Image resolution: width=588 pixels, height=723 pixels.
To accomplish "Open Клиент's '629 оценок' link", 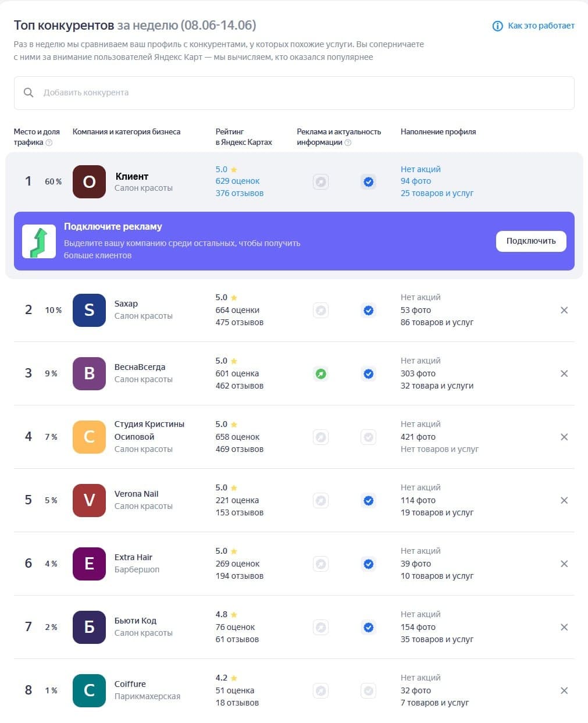I will (x=237, y=181).
